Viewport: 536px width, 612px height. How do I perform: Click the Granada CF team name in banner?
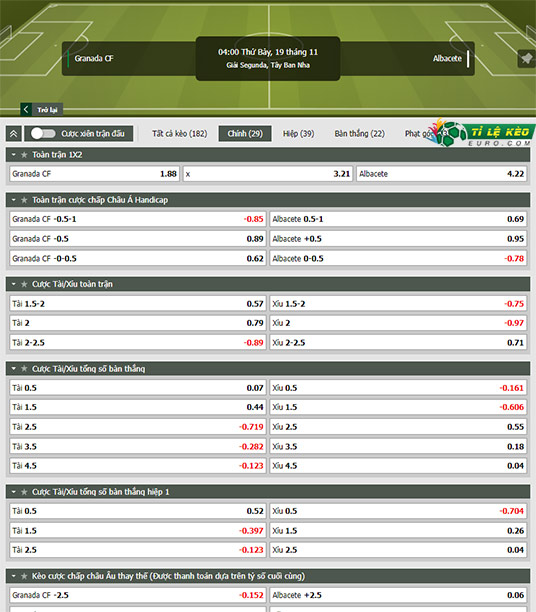(94, 59)
